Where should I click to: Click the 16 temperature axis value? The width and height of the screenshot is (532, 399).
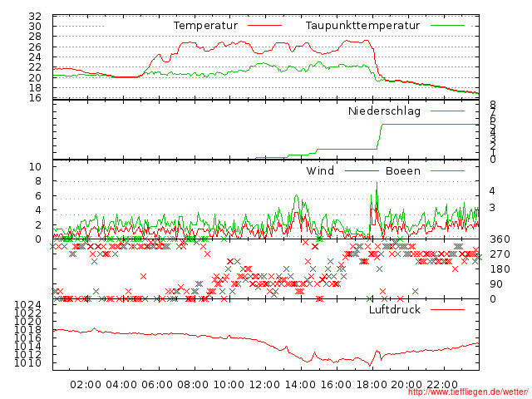click(x=35, y=98)
